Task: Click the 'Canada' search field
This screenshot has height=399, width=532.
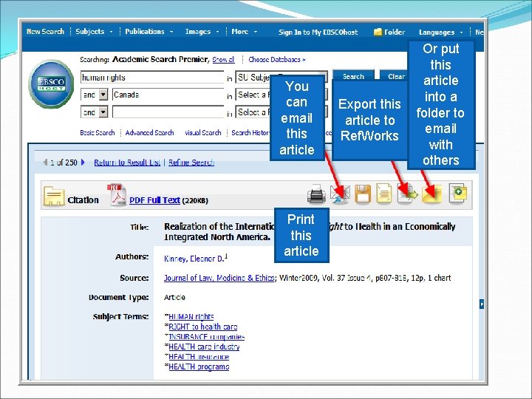Action: pyautogui.click(x=168, y=95)
